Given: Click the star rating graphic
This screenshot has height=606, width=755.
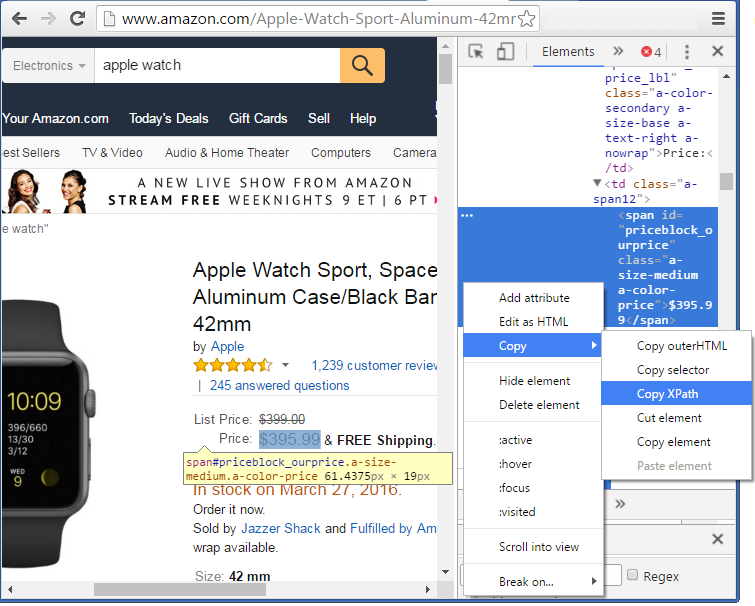Looking at the screenshot, I should pyautogui.click(x=233, y=366).
